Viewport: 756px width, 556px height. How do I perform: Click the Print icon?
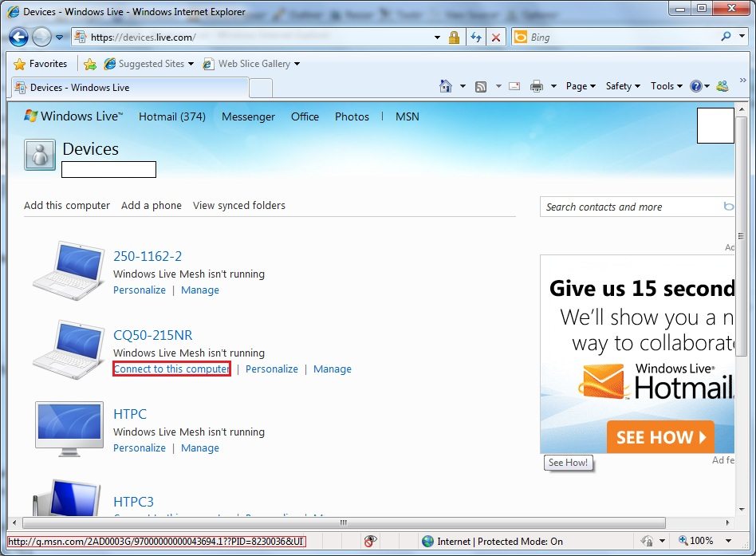tap(536, 87)
